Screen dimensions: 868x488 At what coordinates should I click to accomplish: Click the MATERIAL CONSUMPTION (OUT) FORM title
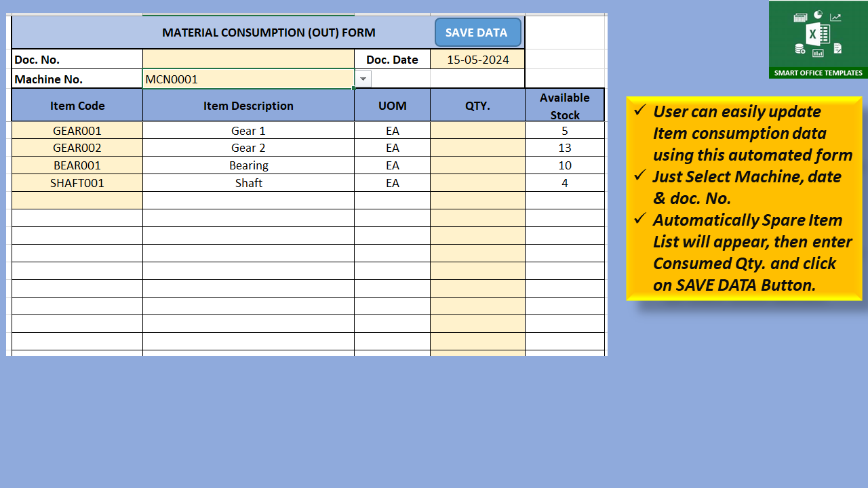click(268, 32)
